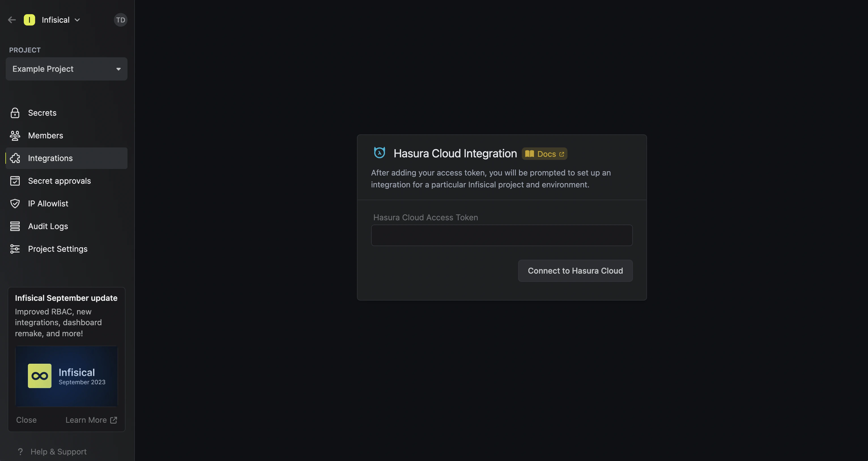868x461 pixels.
Task: Click the Members people icon
Action: coord(15,136)
